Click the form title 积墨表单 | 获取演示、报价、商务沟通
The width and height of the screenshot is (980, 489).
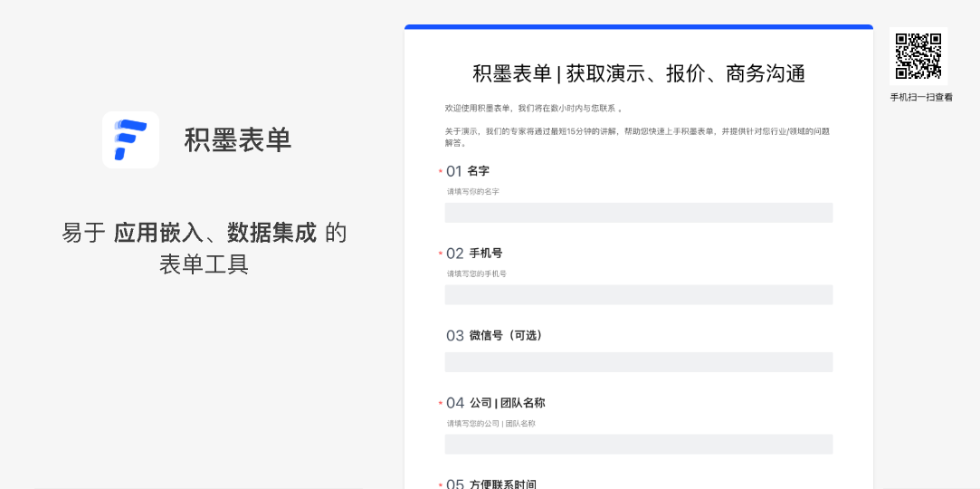pyautogui.click(x=639, y=73)
